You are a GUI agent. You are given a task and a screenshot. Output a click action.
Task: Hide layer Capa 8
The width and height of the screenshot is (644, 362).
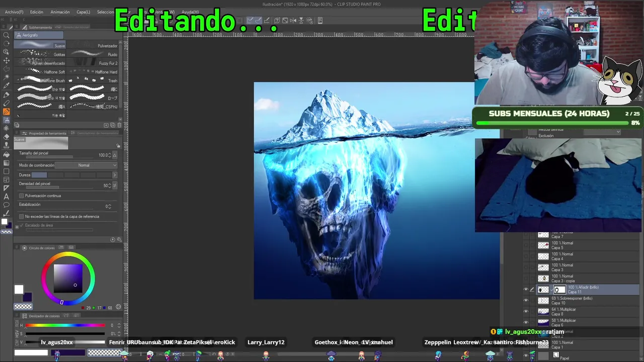pos(526,312)
